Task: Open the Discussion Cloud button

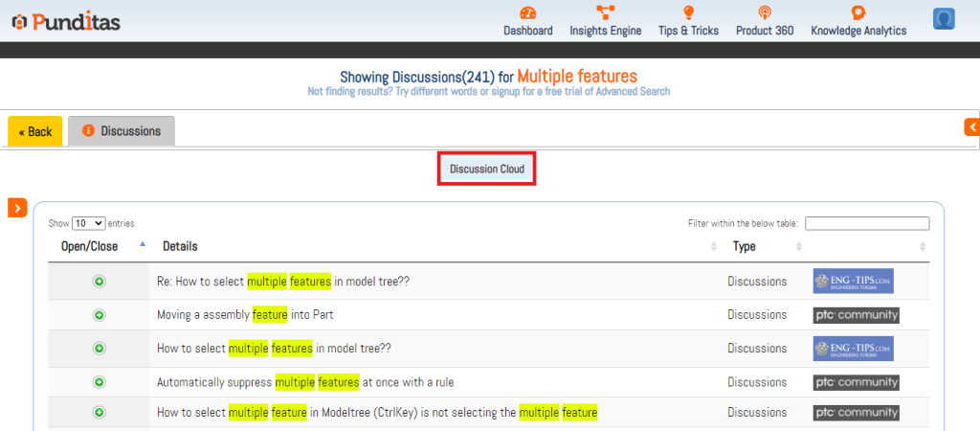Action: (486, 170)
